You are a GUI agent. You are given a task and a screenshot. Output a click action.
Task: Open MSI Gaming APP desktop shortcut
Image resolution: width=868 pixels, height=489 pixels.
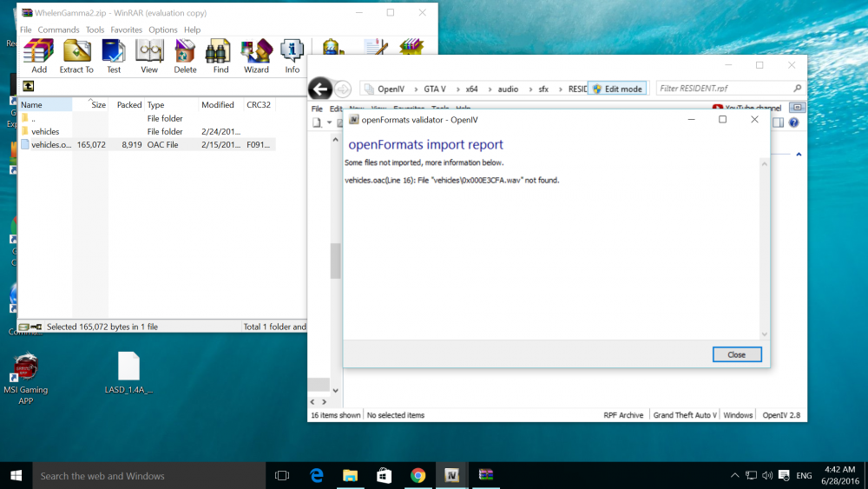tap(25, 378)
